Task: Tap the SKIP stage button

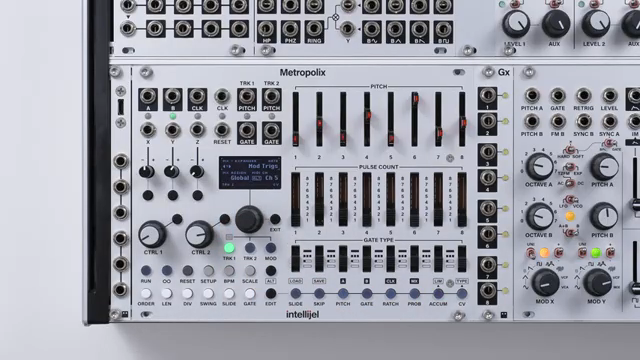Action: point(319,293)
